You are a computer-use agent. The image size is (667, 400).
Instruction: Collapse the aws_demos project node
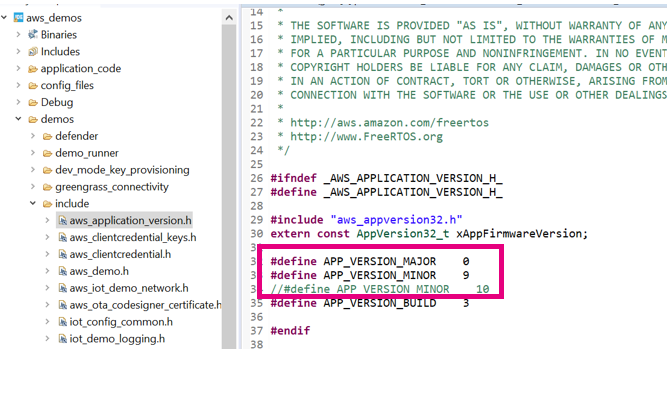coord(4,18)
